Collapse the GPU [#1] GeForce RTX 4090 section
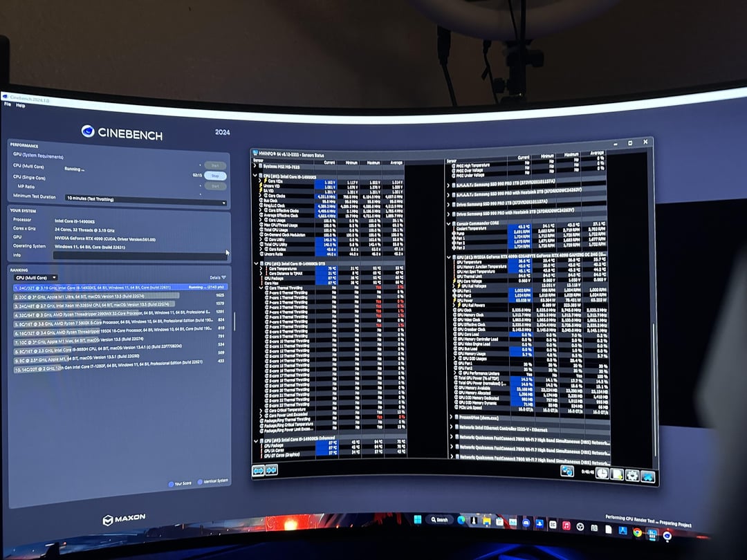 point(448,257)
